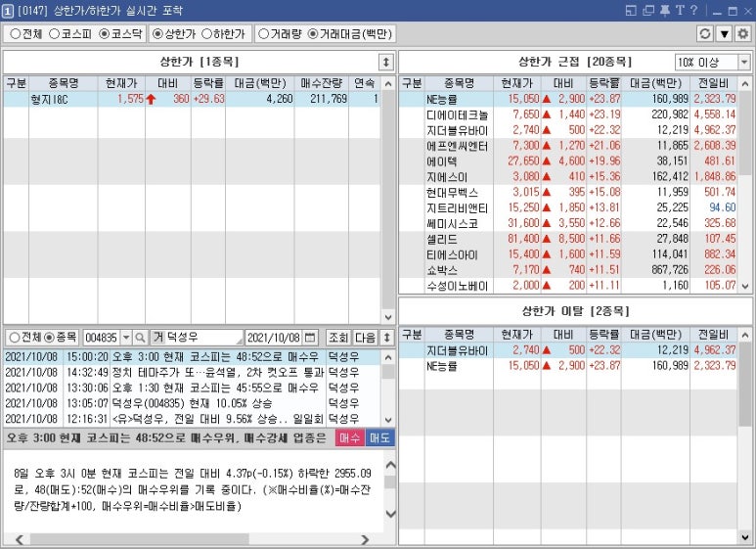Screen dimensions: 756x549
Task: Select the 쇼박스 row
Action: tap(568, 270)
